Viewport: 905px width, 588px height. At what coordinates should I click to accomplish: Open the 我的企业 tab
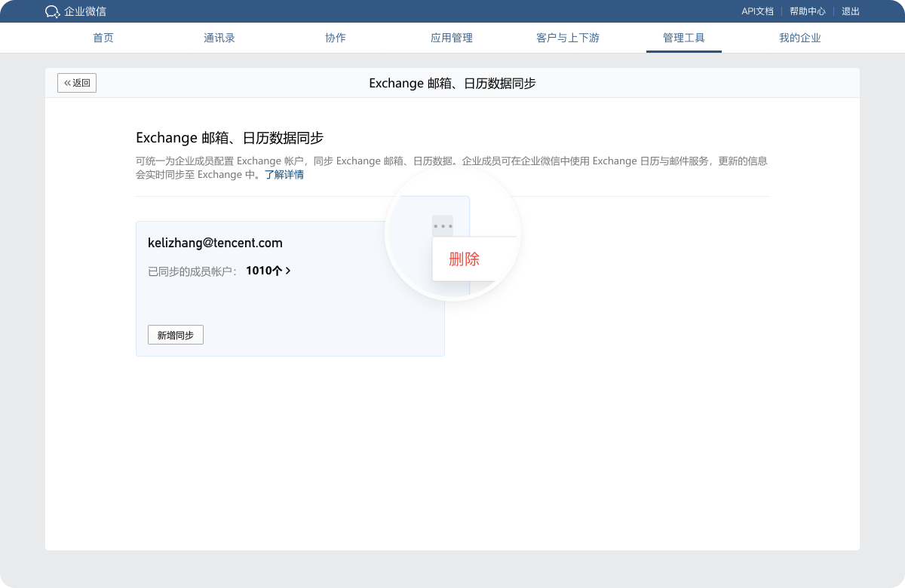(x=800, y=38)
